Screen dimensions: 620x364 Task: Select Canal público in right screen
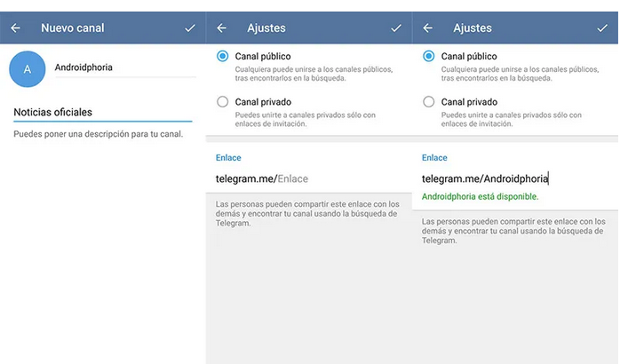click(429, 56)
